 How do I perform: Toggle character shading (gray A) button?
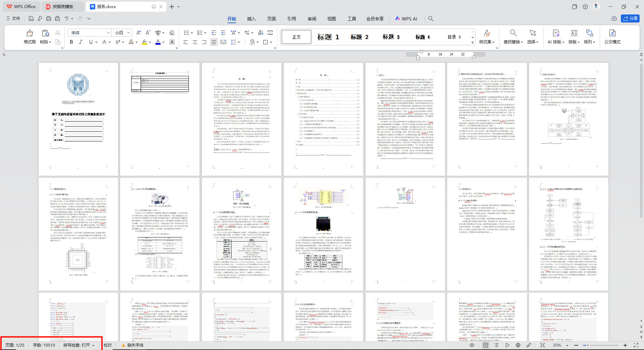pos(172,42)
